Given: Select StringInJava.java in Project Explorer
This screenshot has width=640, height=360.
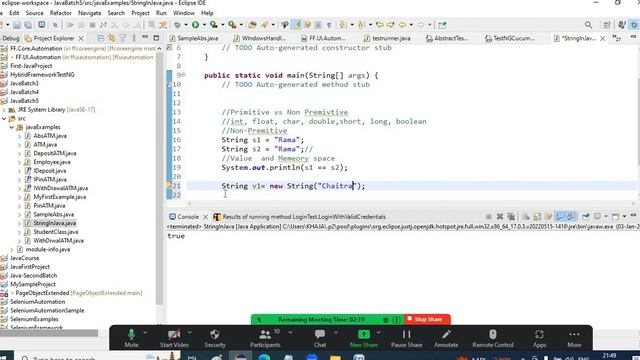Looking at the screenshot, I should [x=54, y=223].
